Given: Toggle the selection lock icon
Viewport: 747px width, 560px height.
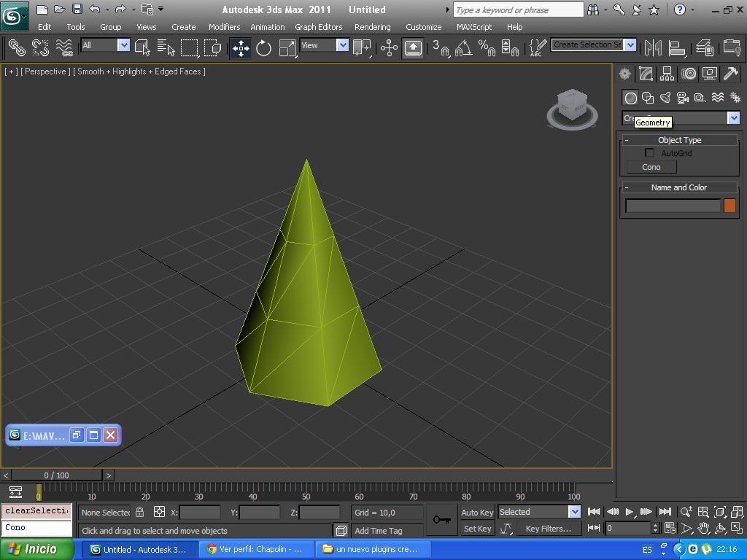Looking at the screenshot, I should tap(139, 512).
